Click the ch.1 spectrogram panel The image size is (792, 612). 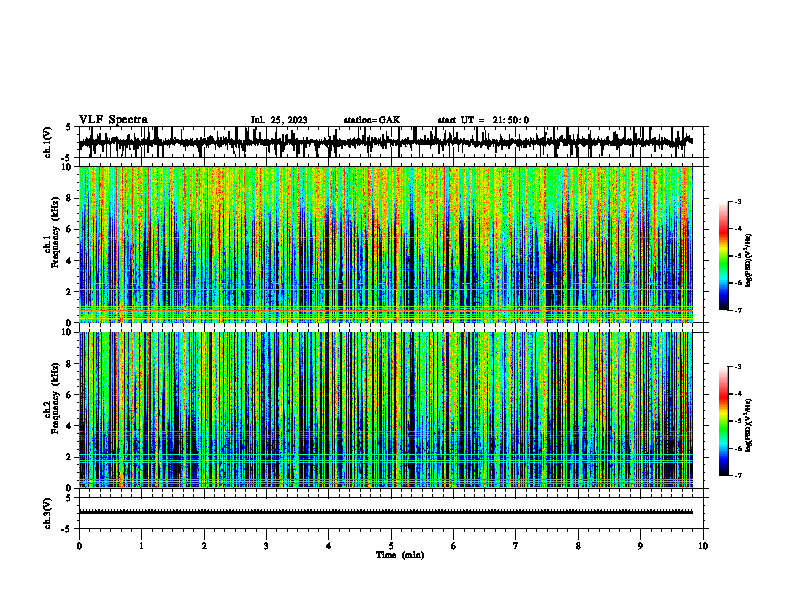click(386, 244)
